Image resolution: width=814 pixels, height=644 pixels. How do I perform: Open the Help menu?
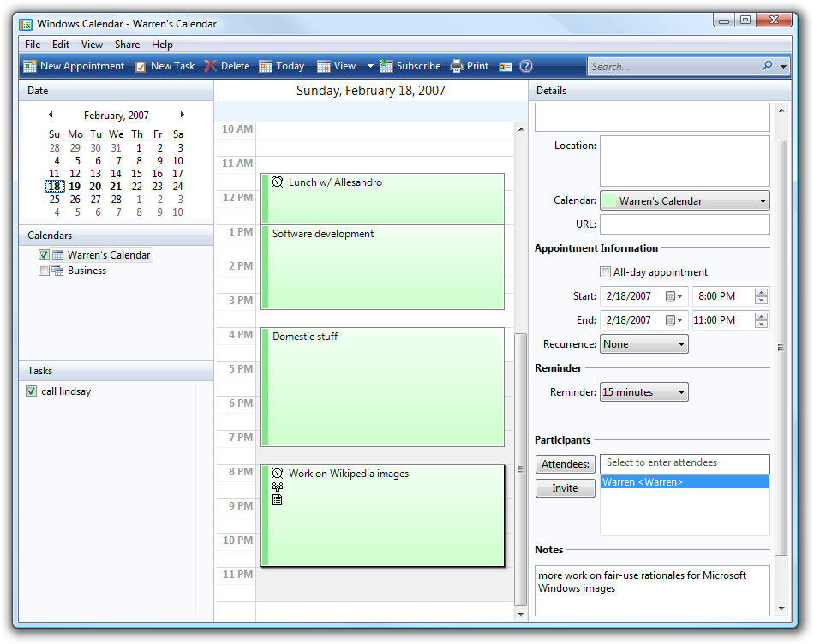coord(162,45)
